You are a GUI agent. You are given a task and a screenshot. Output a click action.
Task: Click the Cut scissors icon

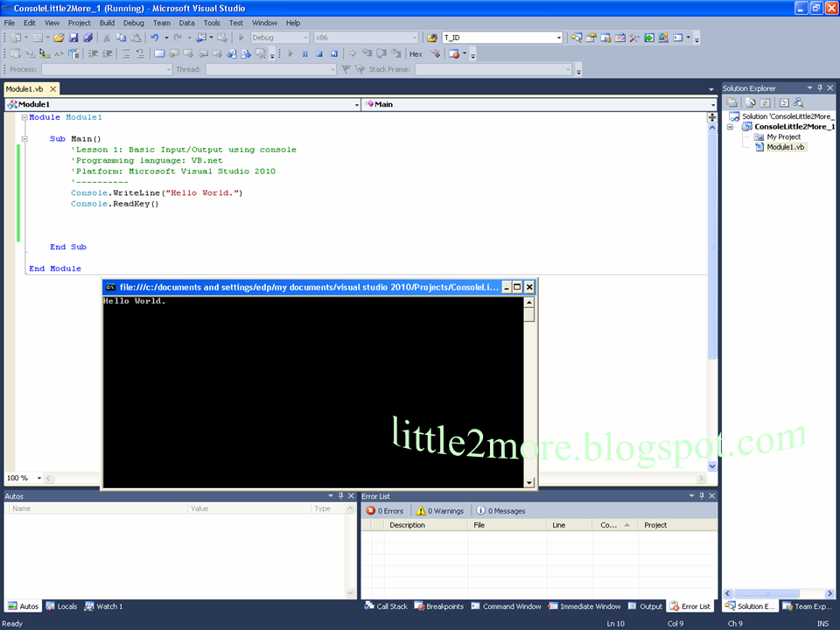[107, 38]
